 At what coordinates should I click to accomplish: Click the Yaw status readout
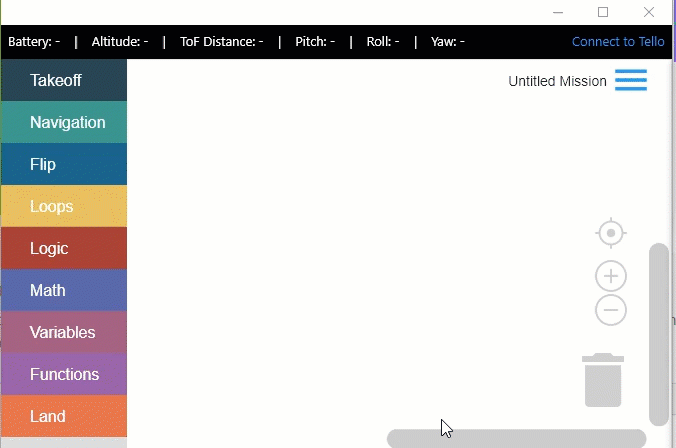pyautogui.click(x=448, y=42)
